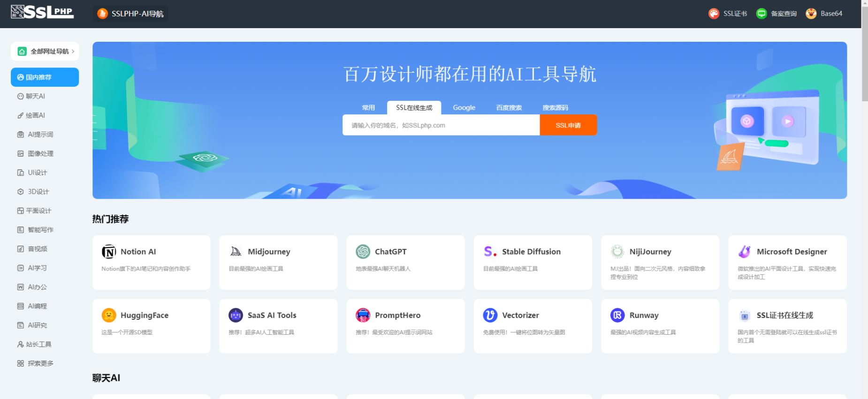868x399 pixels.
Task: Click the 探索更多 grid icon in the sidebar
Action: point(20,363)
